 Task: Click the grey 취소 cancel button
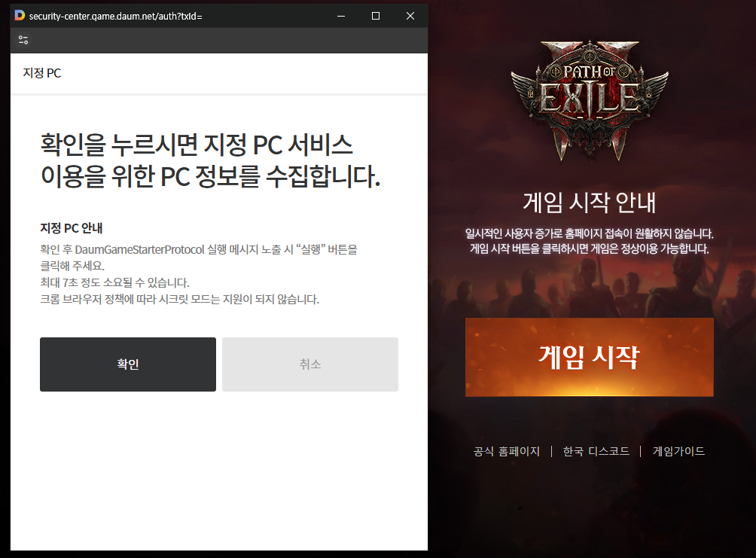click(x=310, y=364)
